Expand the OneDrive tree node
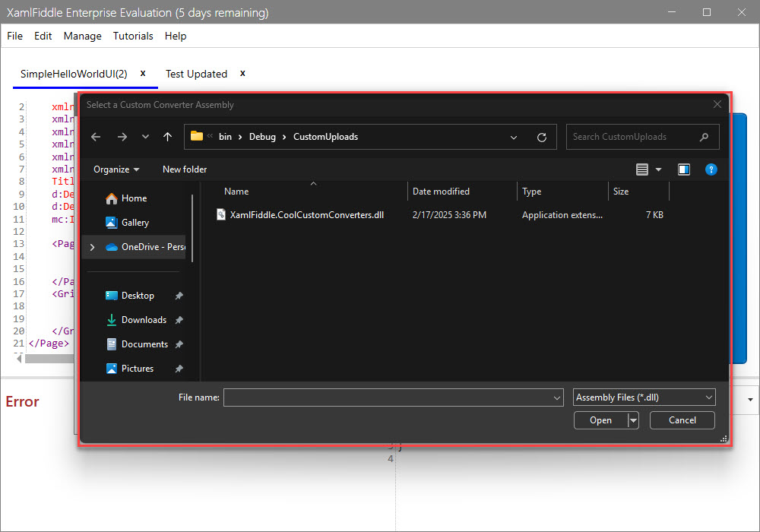 pos(93,247)
